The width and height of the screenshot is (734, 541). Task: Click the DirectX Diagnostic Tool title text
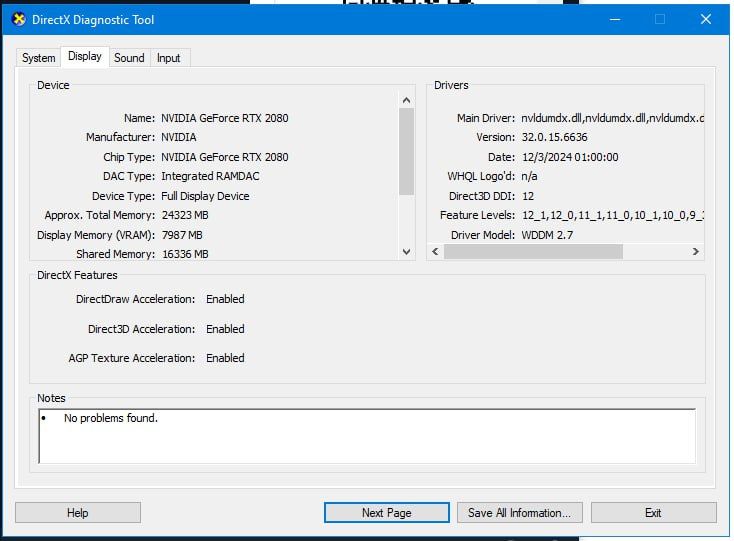(93, 20)
